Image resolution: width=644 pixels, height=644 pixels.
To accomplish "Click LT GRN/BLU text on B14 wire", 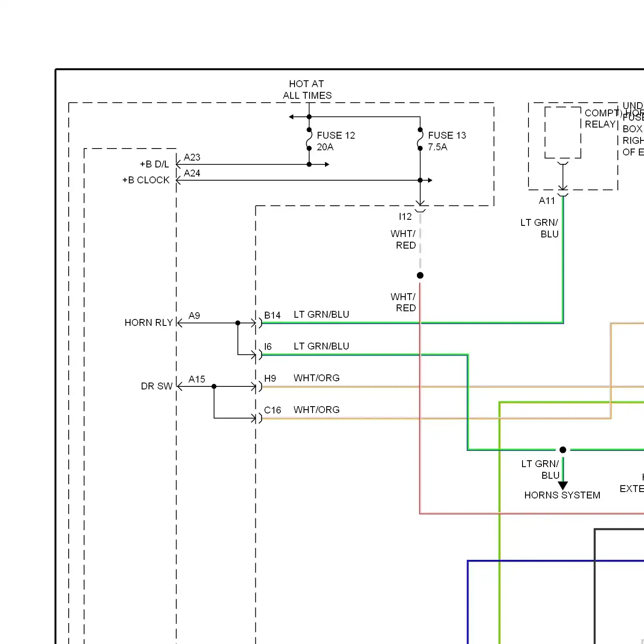I will pyautogui.click(x=321, y=314).
